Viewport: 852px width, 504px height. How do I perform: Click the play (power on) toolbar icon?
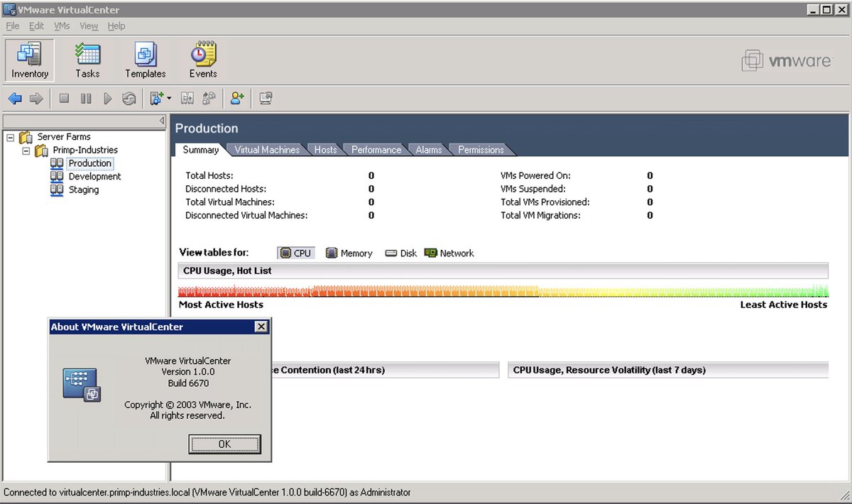(108, 99)
